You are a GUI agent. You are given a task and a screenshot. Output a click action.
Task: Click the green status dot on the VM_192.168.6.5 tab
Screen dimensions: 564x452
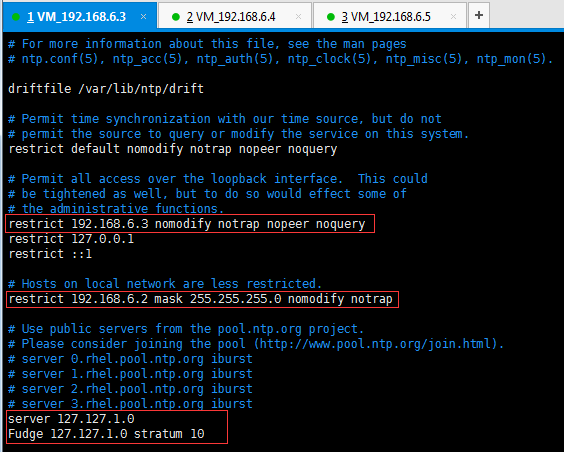pos(331,17)
